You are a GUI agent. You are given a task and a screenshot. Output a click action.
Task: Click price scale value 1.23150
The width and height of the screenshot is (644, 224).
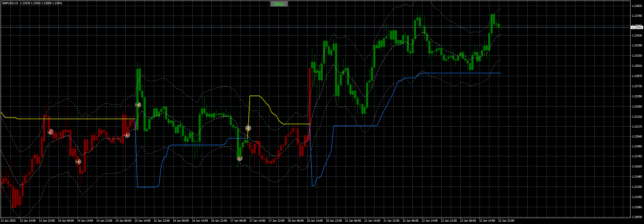[637, 56]
